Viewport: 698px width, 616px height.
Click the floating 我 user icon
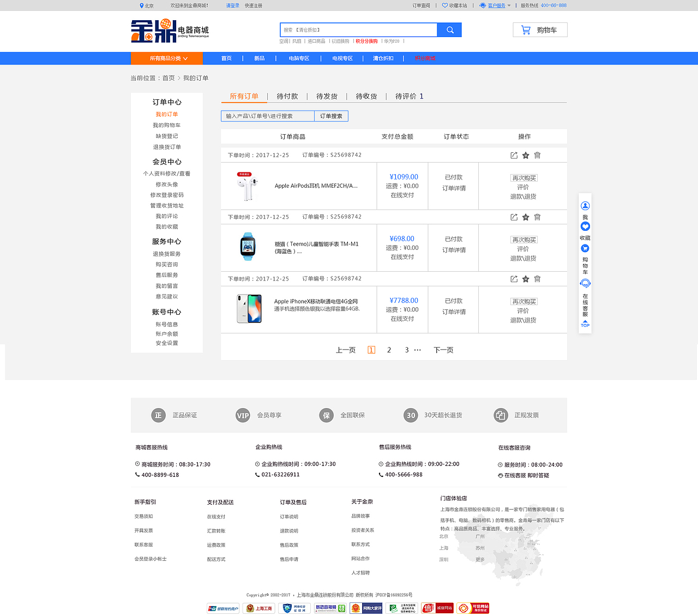[585, 206]
